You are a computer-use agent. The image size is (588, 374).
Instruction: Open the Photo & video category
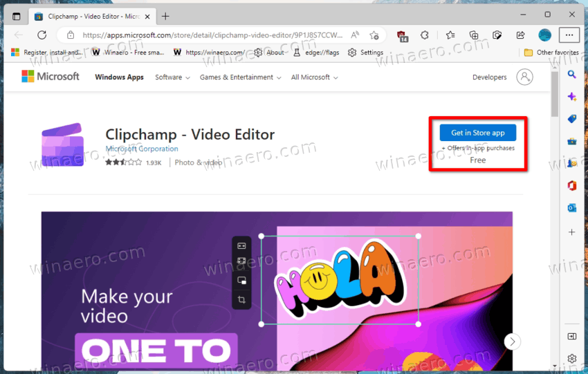point(199,162)
